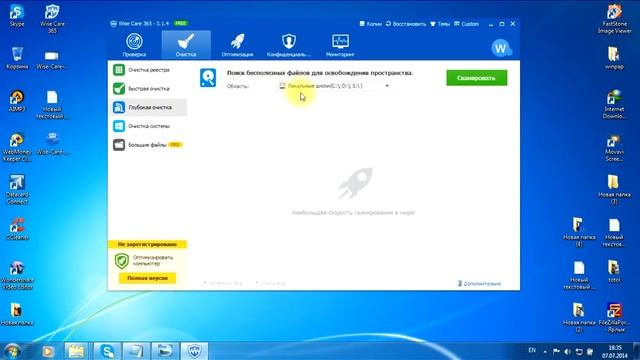Show hidden tray icons arrow
The height and width of the screenshot is (360, 640).
[545, 351]
